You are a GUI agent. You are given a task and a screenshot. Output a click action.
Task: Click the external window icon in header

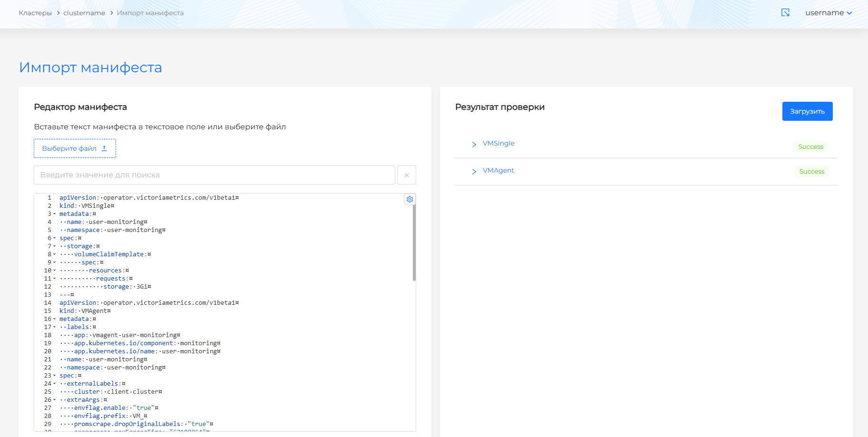tap(785, 13)
